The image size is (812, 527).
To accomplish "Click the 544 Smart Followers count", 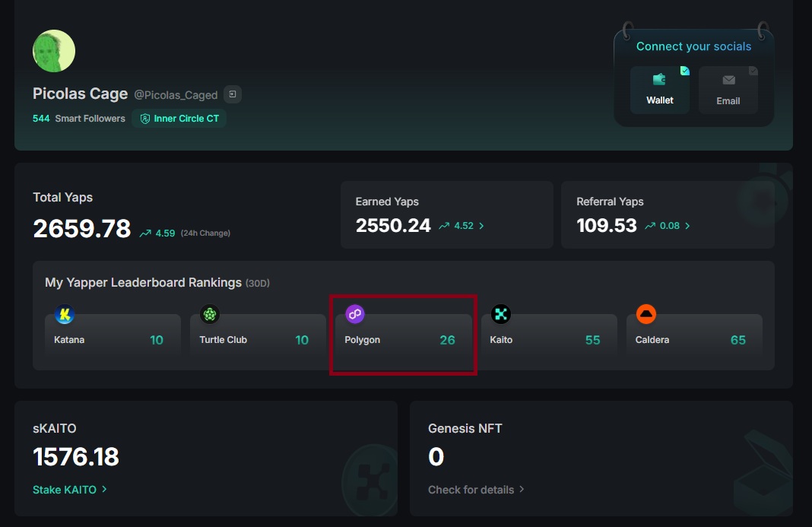I will coord(41,119).
